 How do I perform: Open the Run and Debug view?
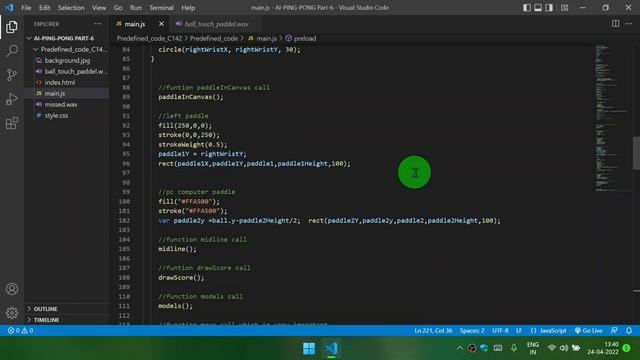(12, 99)
